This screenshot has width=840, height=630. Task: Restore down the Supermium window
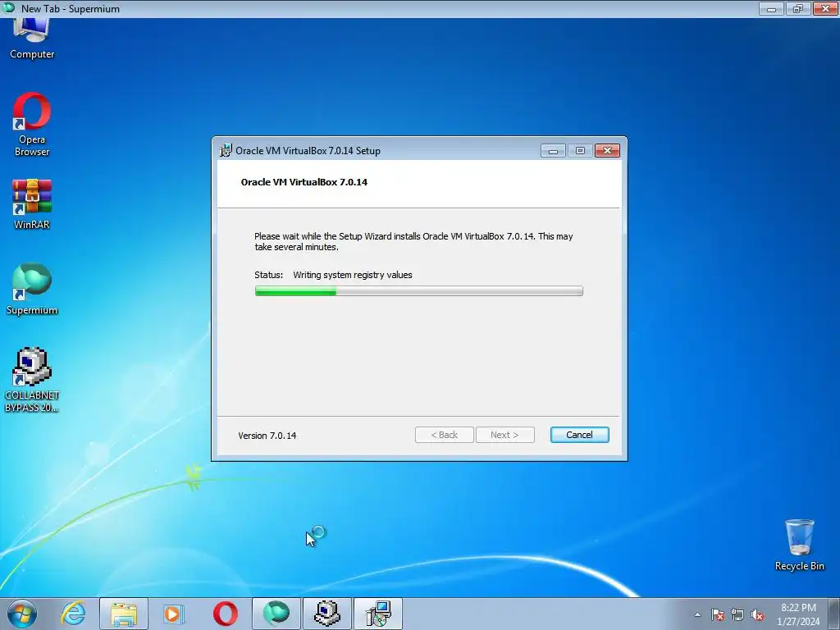click(797, 8)
